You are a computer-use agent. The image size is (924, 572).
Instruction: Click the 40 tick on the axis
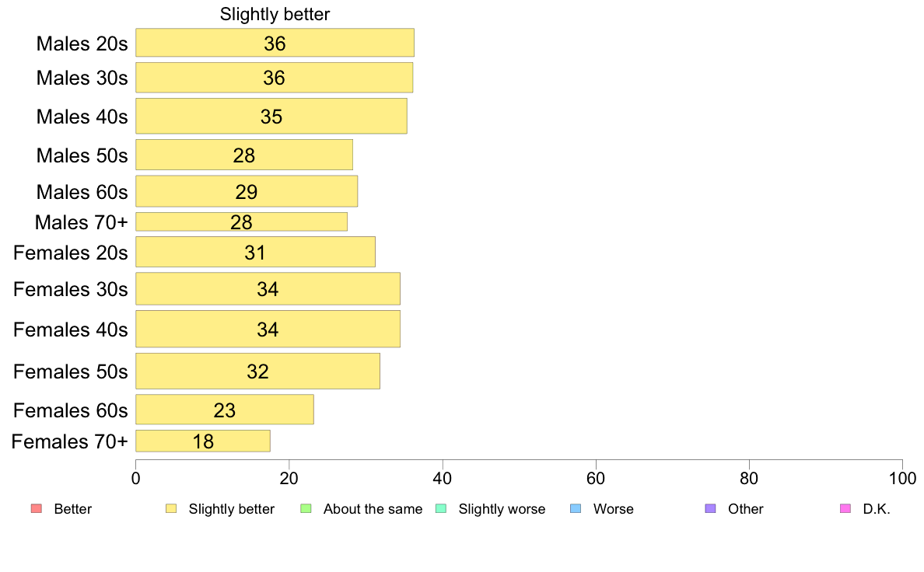click(442, 478)
